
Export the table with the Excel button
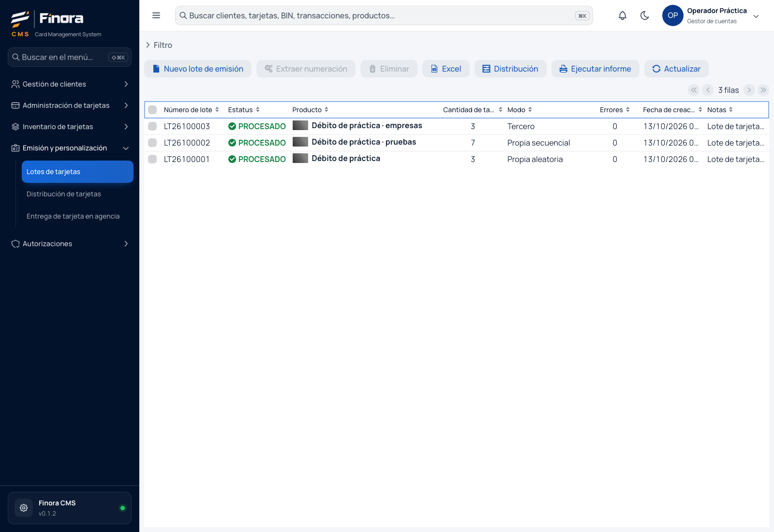pyautogui.click(x=446, y=69)
